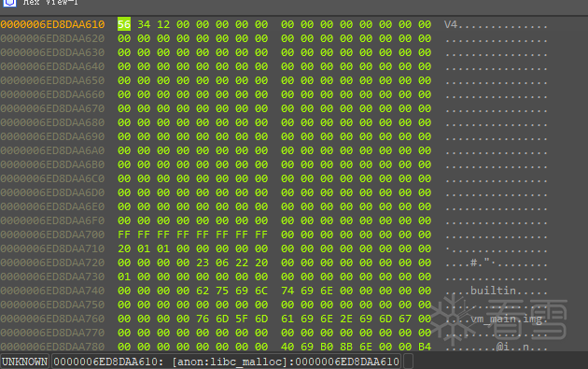Click the address 0000006ED8DAA740
Image resolution: width=588 pixels, height=369 pixels.
click(52, 291)
